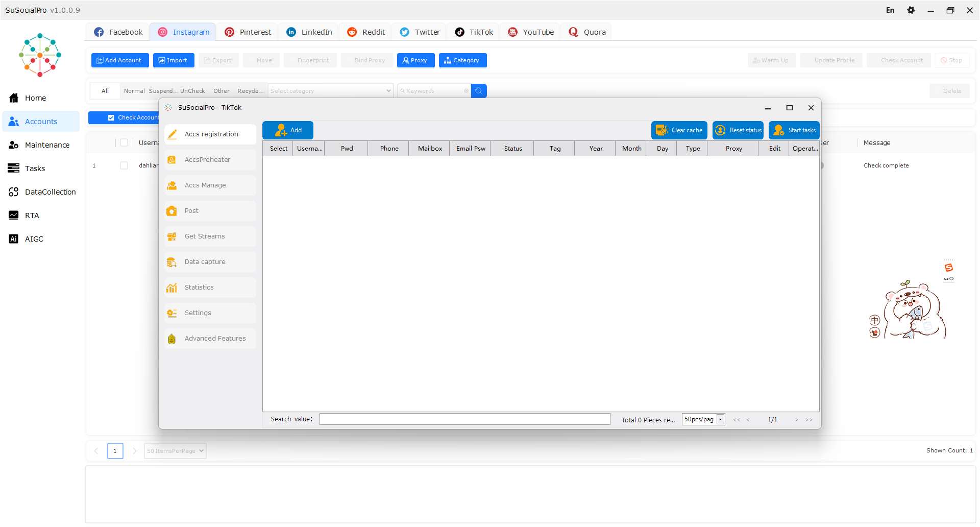Open AIGC sidebar section
This screenshot has width=980, height=527.
coord(40,239)
